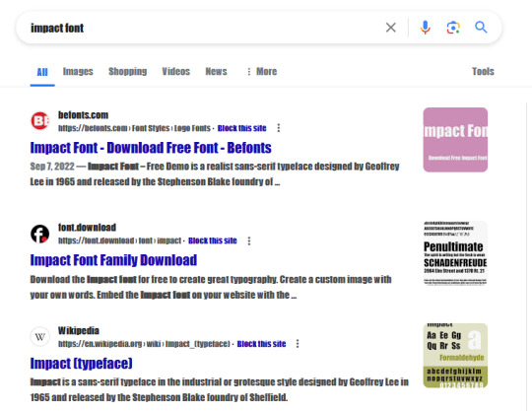Start voice search with the microphone icon
This screenshot has height=411, width=532.
coord(425,28)
